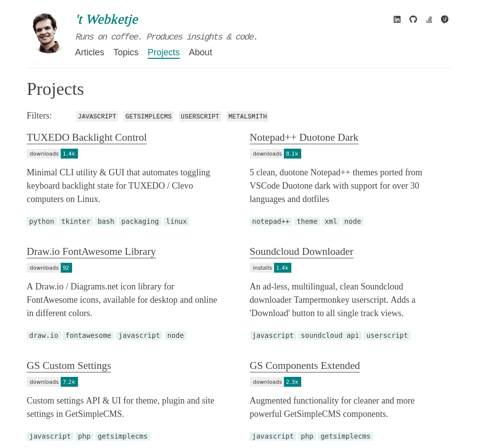Open the Soundcloud Downloader project
The width and height of the screenshot is (478, 448).
tap(301, 251)
